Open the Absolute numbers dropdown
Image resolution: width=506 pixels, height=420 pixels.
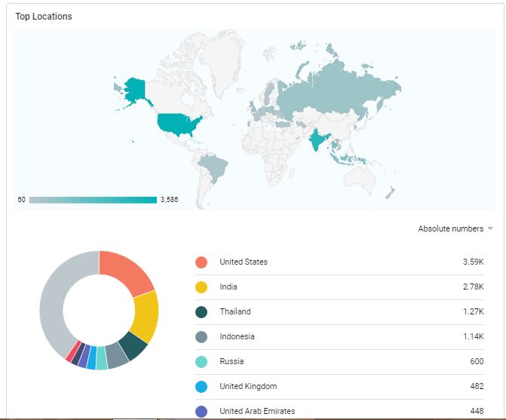(x=455, y=228)
